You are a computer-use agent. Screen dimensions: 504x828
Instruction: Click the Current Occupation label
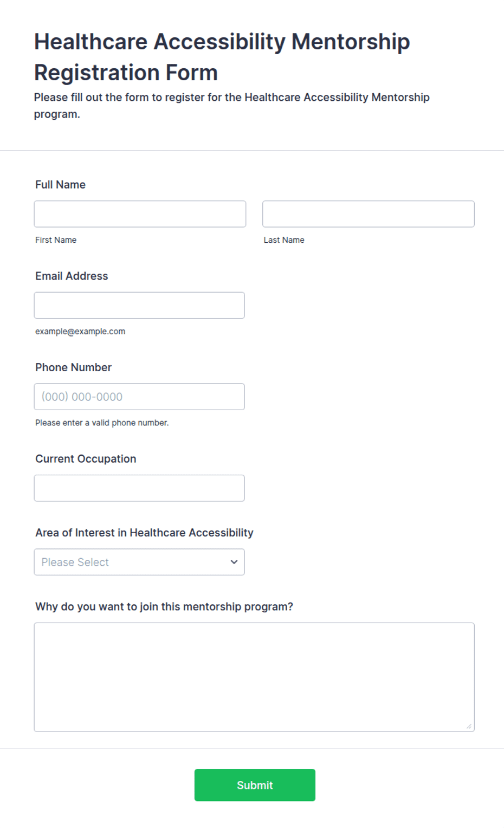pos(86,459)
